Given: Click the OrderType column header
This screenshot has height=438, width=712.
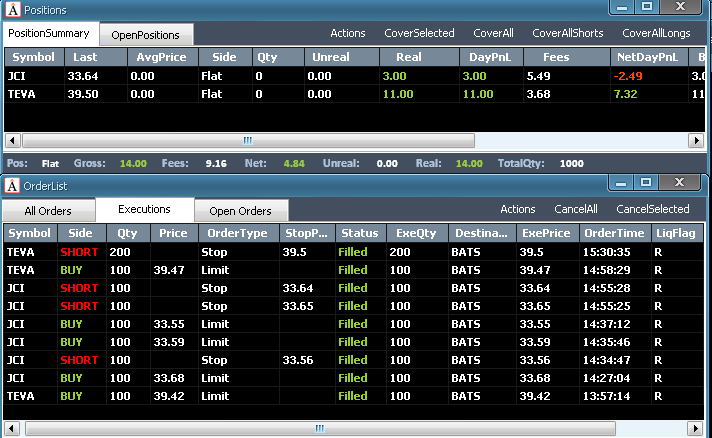Looking at the screenshot, I should (239, 233).
